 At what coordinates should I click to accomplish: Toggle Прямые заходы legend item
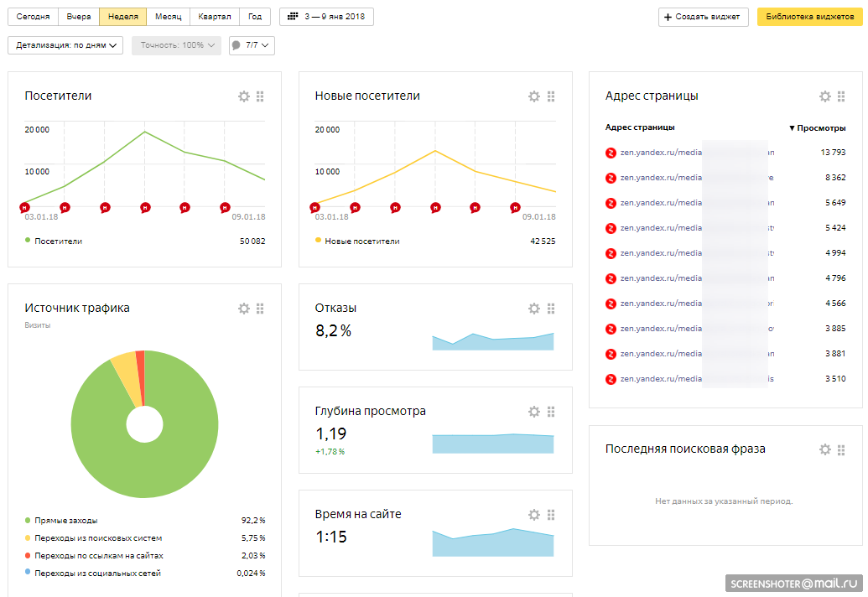(65, 520)
